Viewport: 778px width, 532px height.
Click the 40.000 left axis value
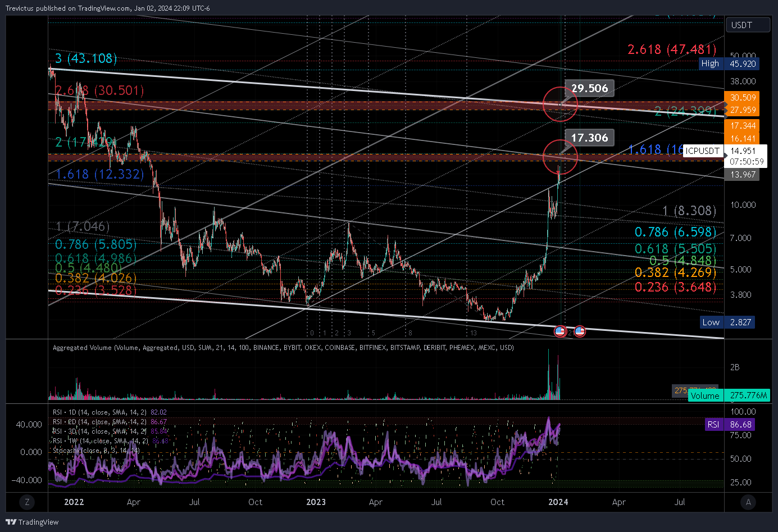[29, 425]
